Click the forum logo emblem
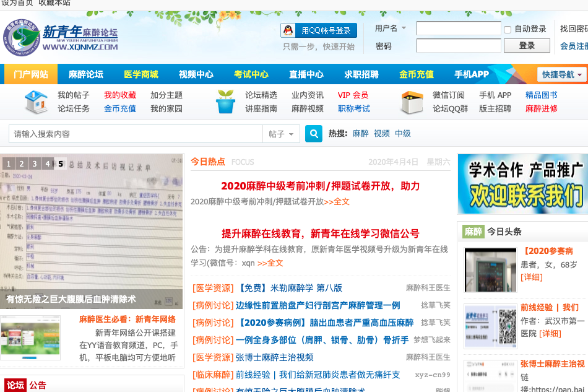This screenshot has height=392, width=588. (x=22, y=38)
